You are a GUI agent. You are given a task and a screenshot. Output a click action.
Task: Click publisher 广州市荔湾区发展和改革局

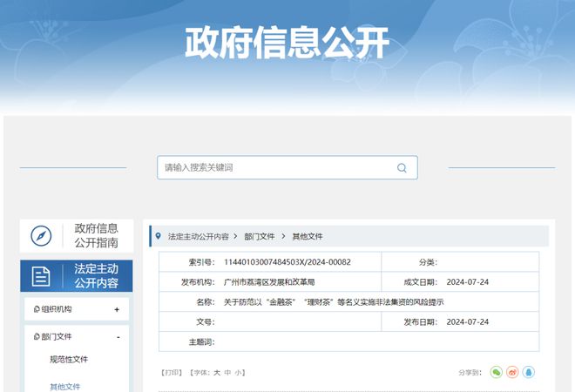click(269, 282)
